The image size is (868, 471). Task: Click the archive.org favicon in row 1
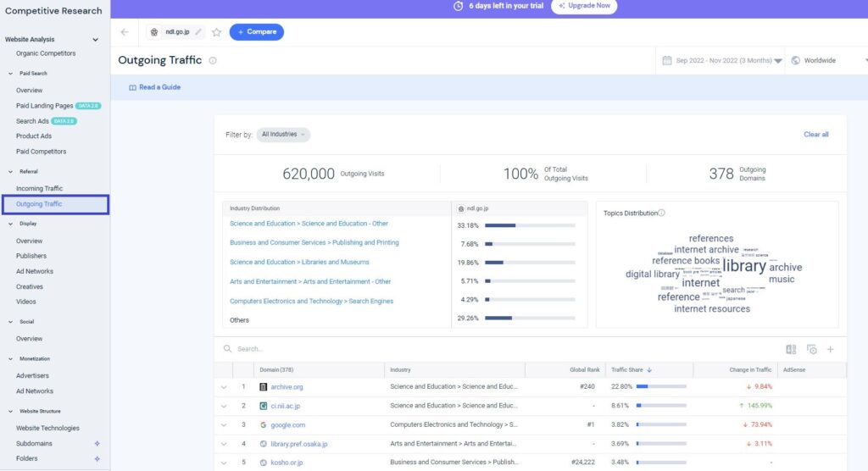click(264, 387)
